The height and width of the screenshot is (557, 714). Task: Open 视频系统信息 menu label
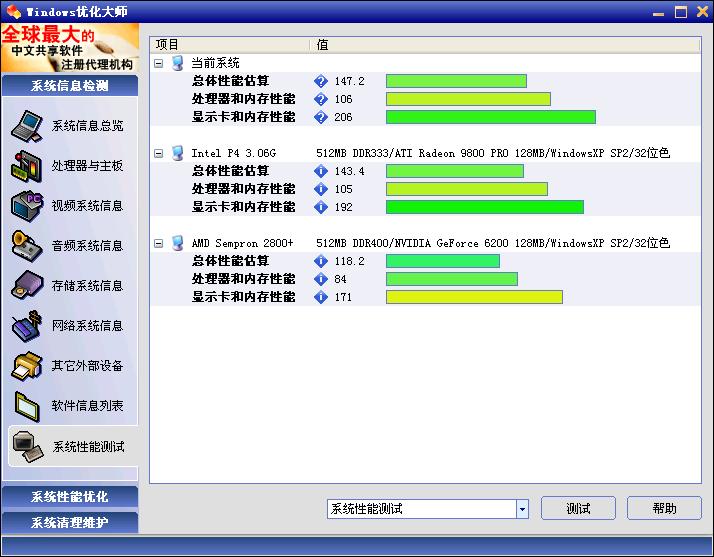(87, 206)
